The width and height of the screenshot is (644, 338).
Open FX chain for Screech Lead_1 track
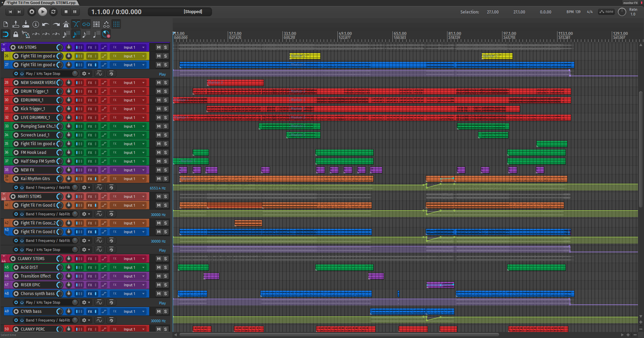pyautogui.click(x=90, y=135)
